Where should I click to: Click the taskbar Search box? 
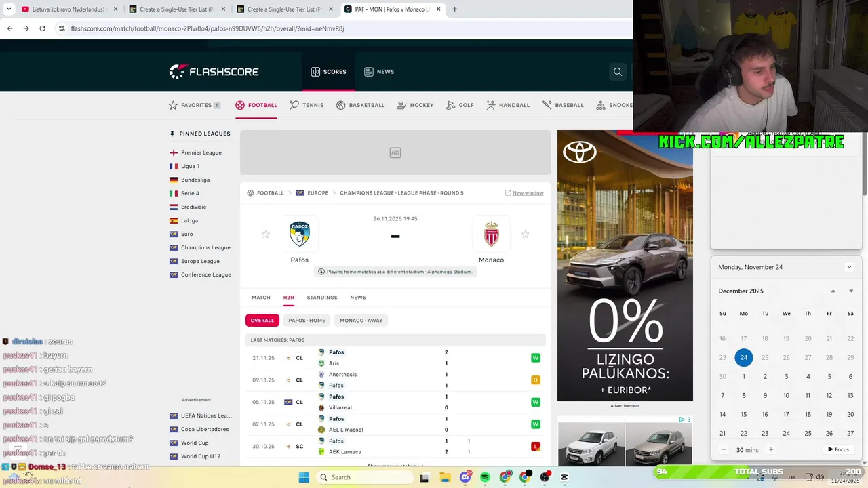point(365,477)
